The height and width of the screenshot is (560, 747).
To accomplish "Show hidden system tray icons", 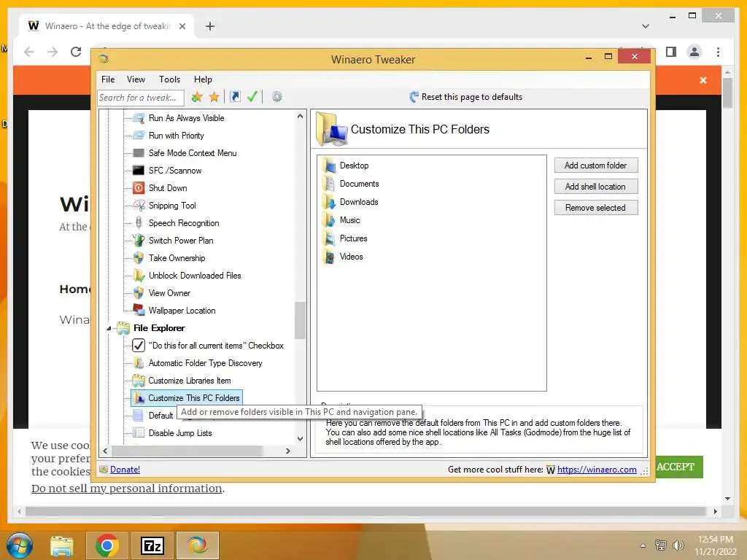I will pos(643,545).
